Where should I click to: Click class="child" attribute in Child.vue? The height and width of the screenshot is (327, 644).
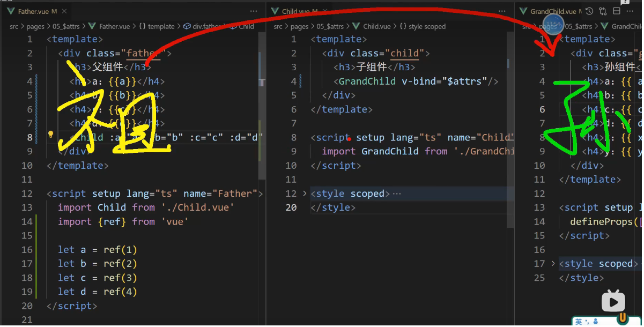pyautogui.click(x=387, y=53)
